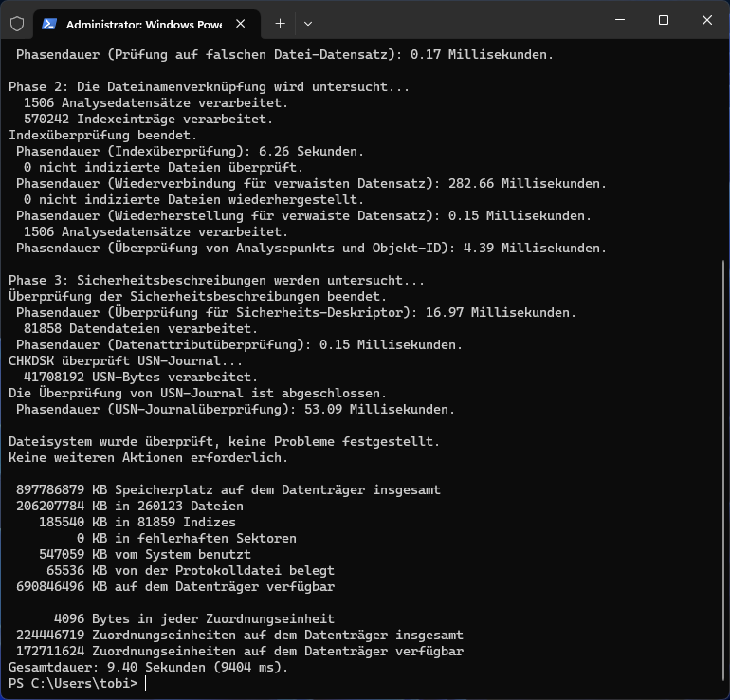This screenshot has height=700, width=730.
Task: Close the Windows PowerShell tab
Action: (240, 24)
